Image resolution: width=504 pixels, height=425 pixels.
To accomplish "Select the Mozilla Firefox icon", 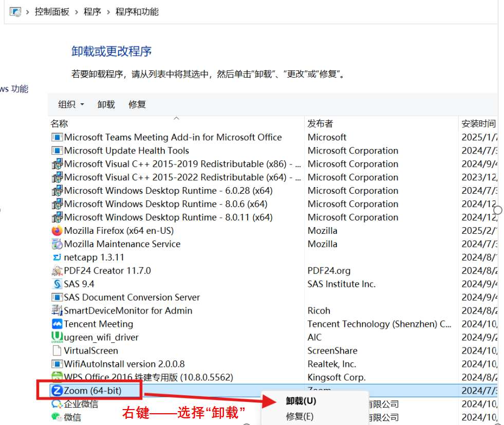I will pyautogui.click(x=57, y=231).
